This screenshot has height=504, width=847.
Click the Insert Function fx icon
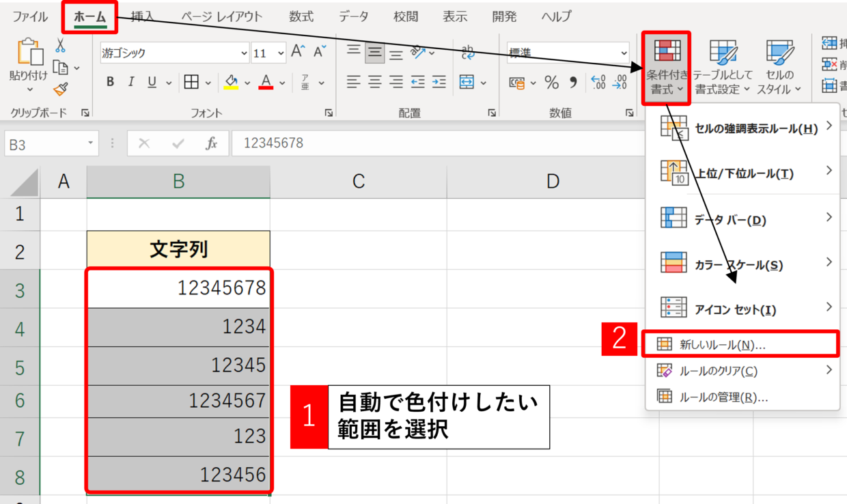point(212,143)
